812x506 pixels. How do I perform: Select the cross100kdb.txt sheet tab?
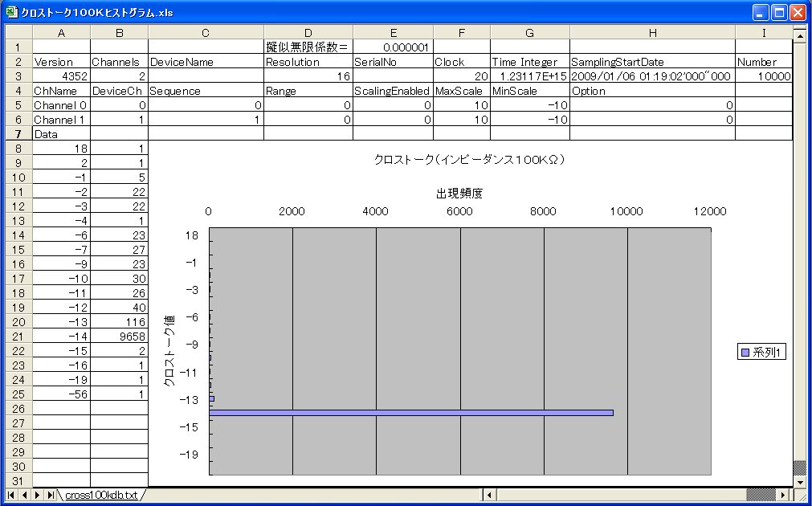100,495
